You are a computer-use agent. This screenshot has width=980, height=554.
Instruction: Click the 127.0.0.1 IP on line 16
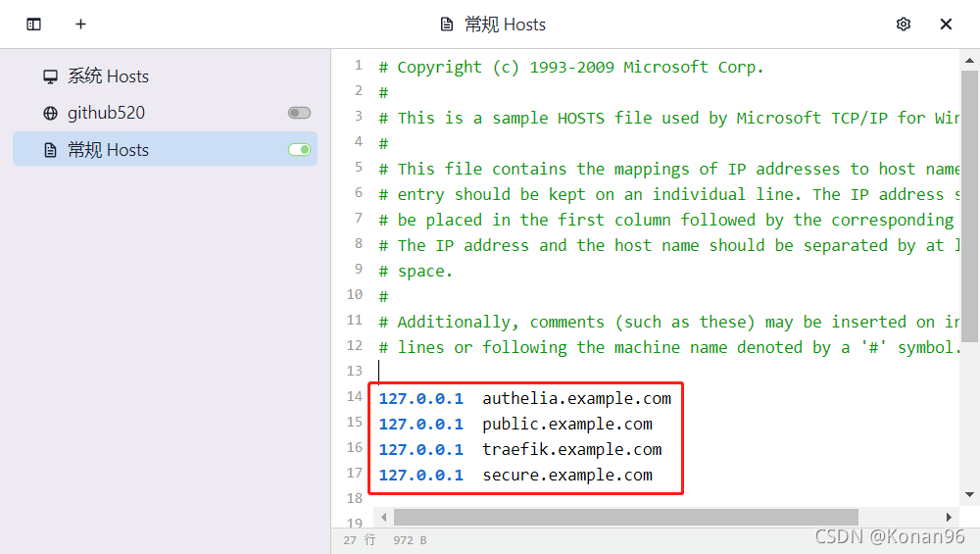[421, 450]
